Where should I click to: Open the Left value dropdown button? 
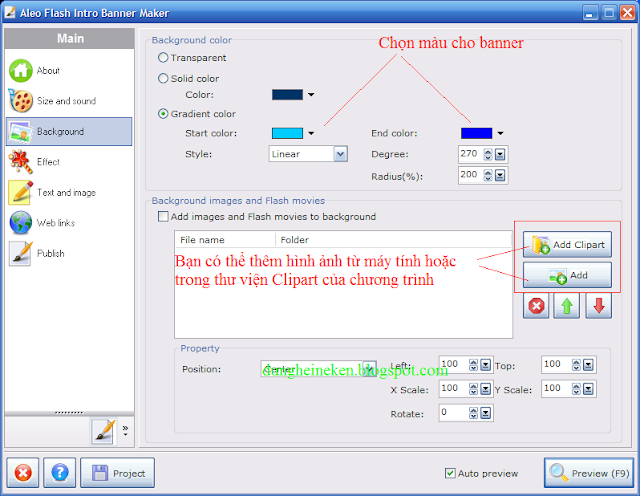coord(485,365)
